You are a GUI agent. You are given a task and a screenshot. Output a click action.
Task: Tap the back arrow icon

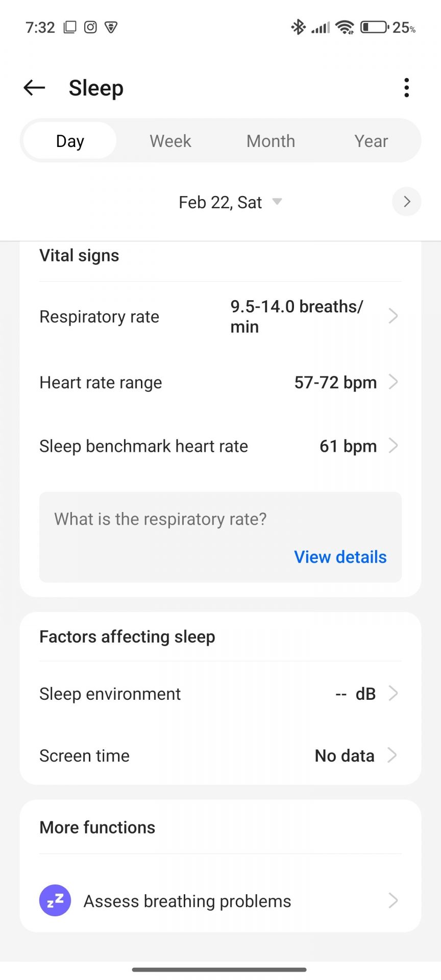click(x=35, y=88)
